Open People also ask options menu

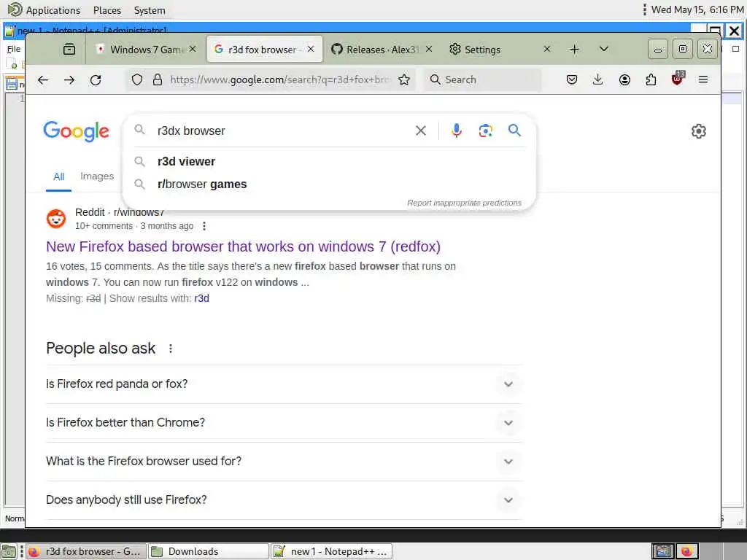click(171, 349)
